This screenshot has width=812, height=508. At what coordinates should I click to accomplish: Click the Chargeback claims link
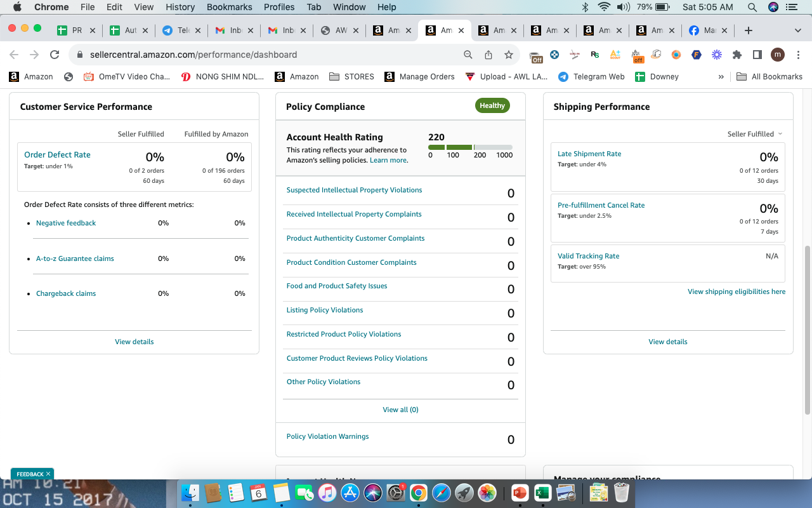pyautogui.click(x=66, y=293)
